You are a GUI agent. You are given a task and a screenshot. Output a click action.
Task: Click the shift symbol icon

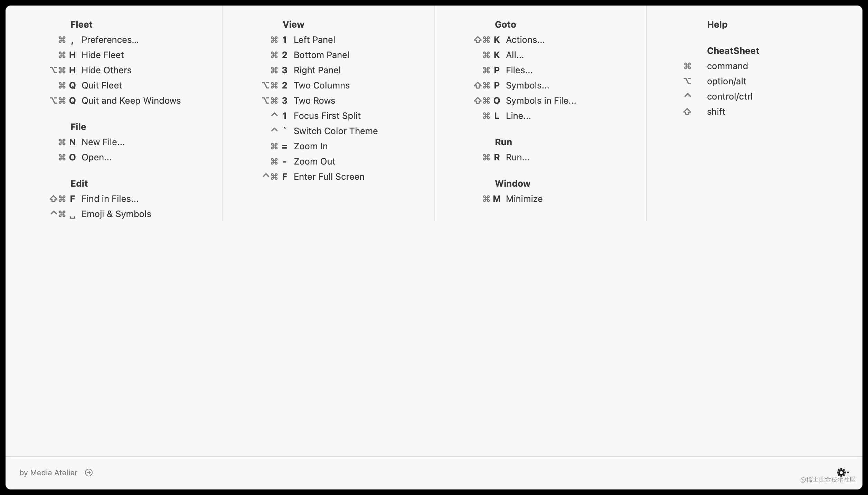click(x=687, y=112)
